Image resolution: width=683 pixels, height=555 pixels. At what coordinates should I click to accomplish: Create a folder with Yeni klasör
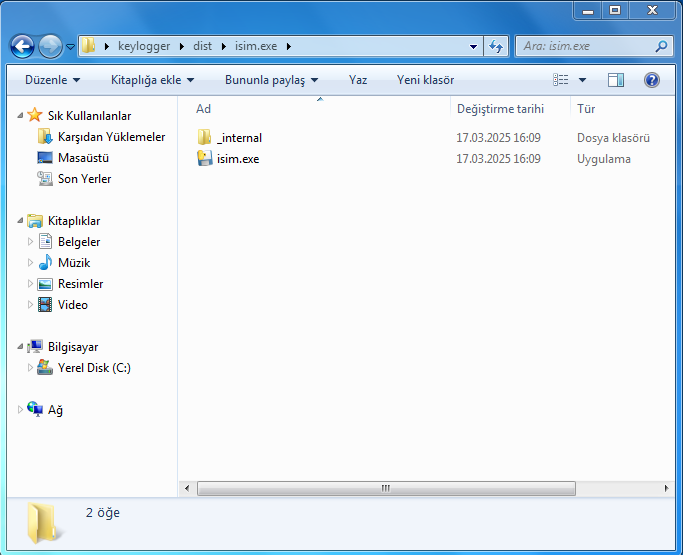coord(425,80)
